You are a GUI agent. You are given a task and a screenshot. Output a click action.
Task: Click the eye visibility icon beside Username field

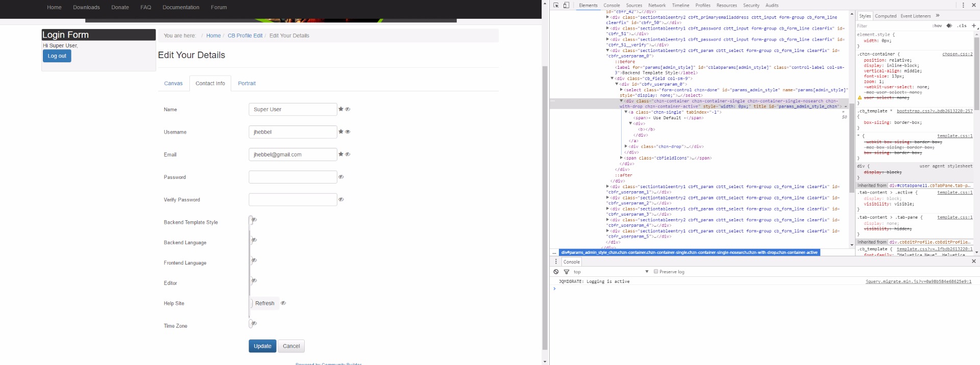[x=348, y=132]
